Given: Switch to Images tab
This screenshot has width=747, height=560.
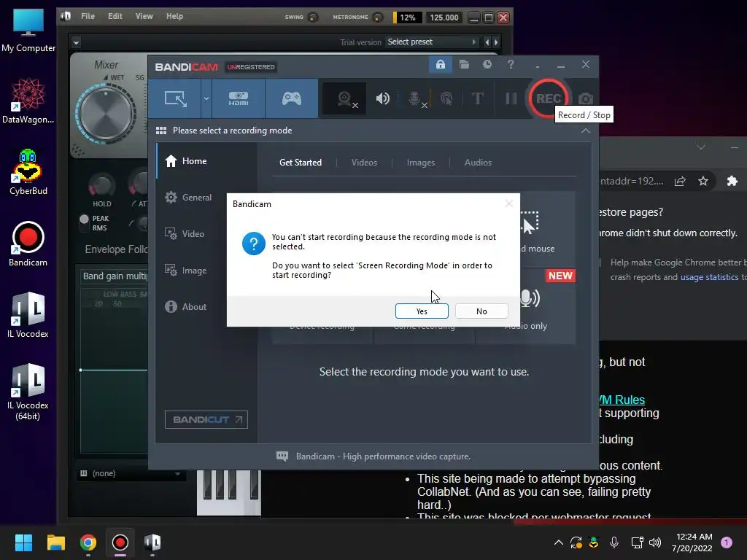Looking at the screenshot, I should (421, 163).
